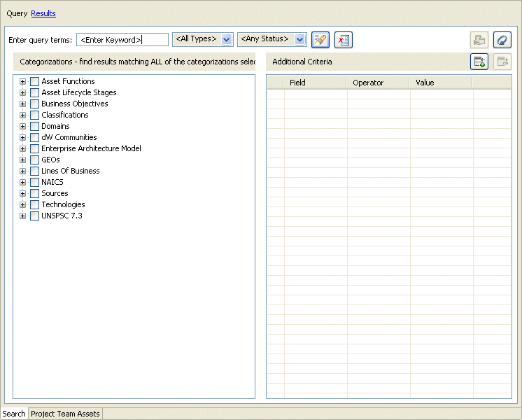Expand the Technologies node
This screenshot has width=522, height=420.
[22, 205]
